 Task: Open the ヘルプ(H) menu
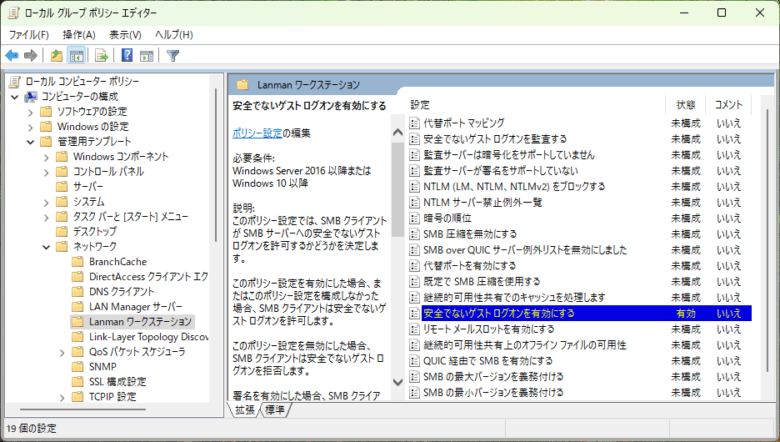click(x=174, y=35)
